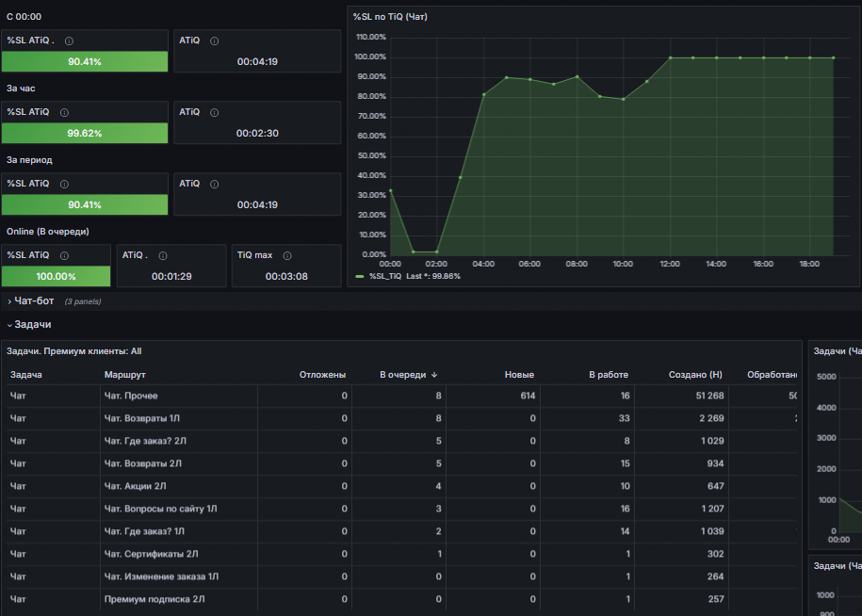Click info icon next to ATiQ 00:04:19 top panel
Screen dimensions: 862x616
tap(215, 41)
